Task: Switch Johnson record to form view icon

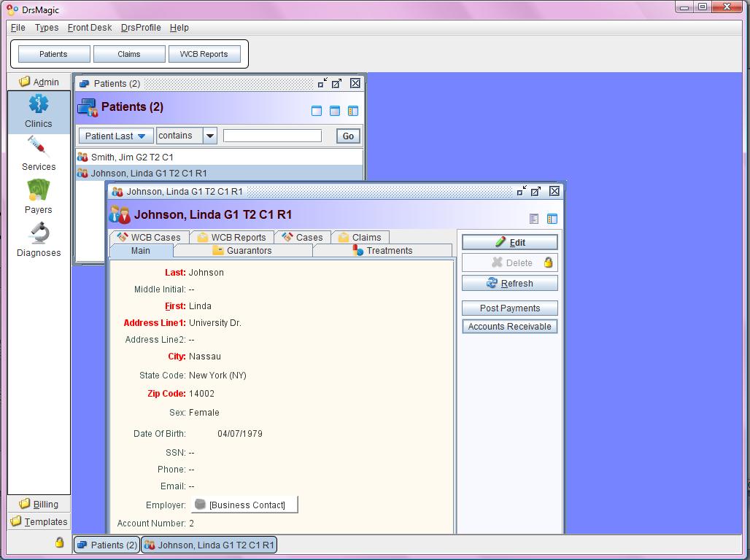Action: [534, 219]
